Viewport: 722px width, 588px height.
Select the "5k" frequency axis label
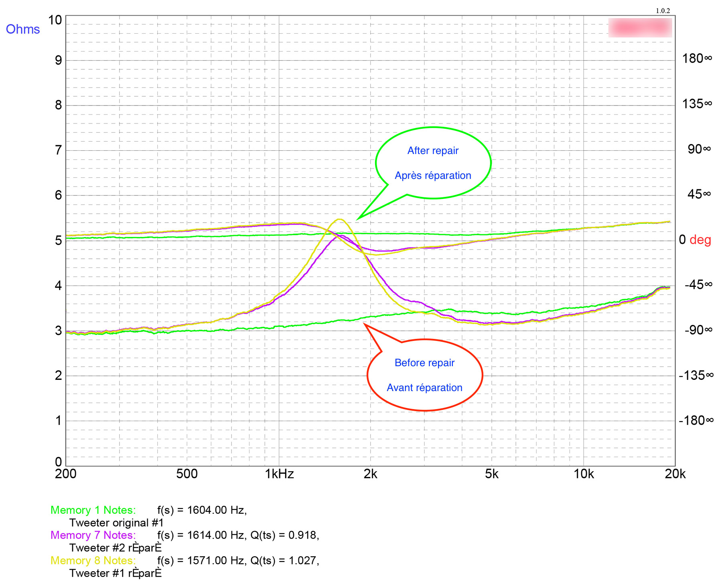click(492, 474)
